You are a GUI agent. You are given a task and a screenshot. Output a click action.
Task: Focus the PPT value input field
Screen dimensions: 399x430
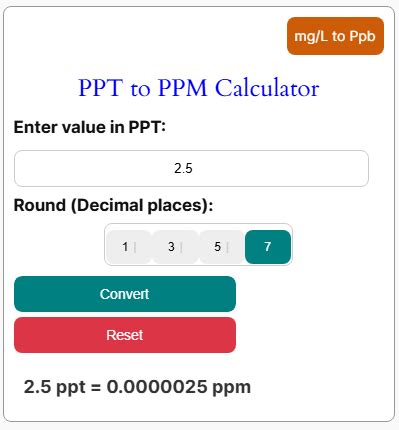pos(191,168)
